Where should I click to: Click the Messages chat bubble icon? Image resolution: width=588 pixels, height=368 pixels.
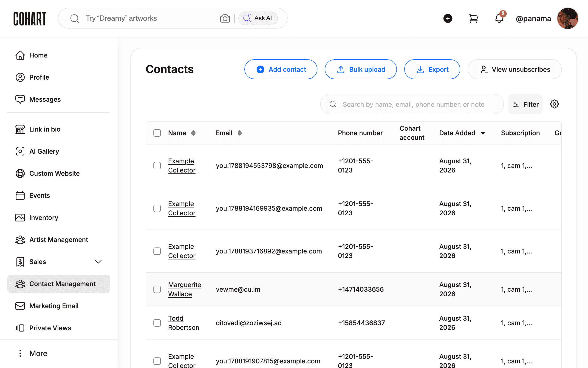click(20, 99)
